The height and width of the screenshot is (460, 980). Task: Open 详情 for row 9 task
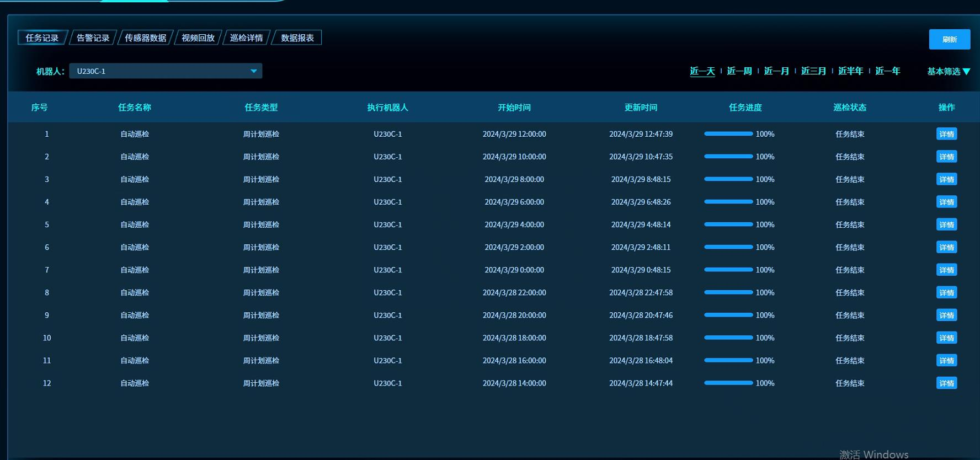(x=946, y=315)
